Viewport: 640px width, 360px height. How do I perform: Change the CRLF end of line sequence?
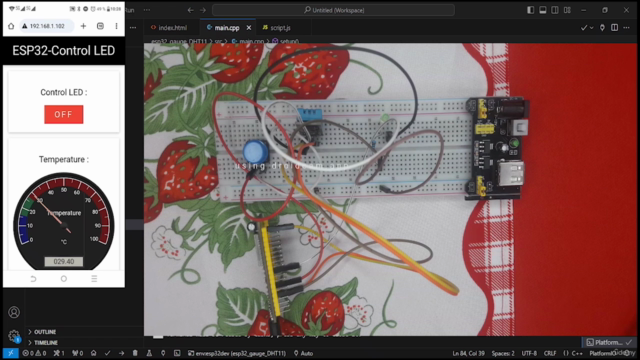click(x=550, y=353)
